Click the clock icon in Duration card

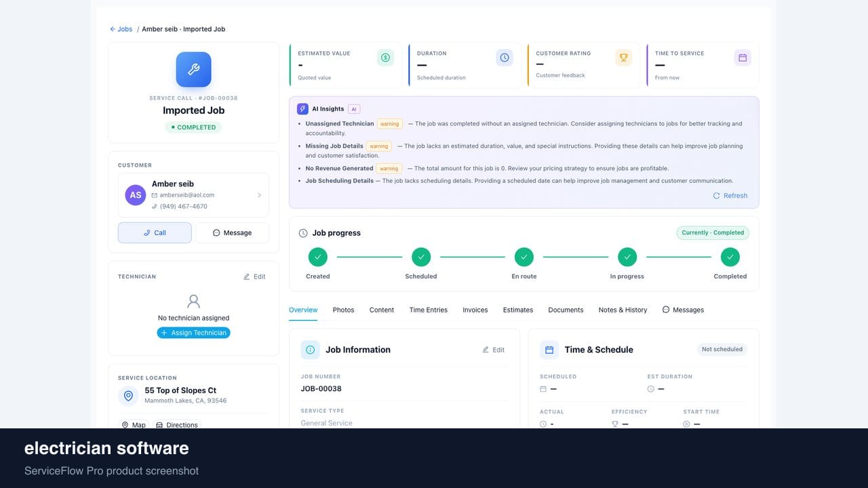pyautogui.click(x=505, y=58)
